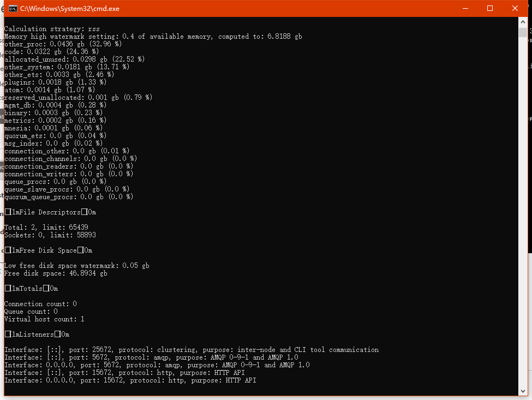The image size is (532, 400).
Task: Click the 'quorum_queue_procs' memory line
Action: coord(68,197)
